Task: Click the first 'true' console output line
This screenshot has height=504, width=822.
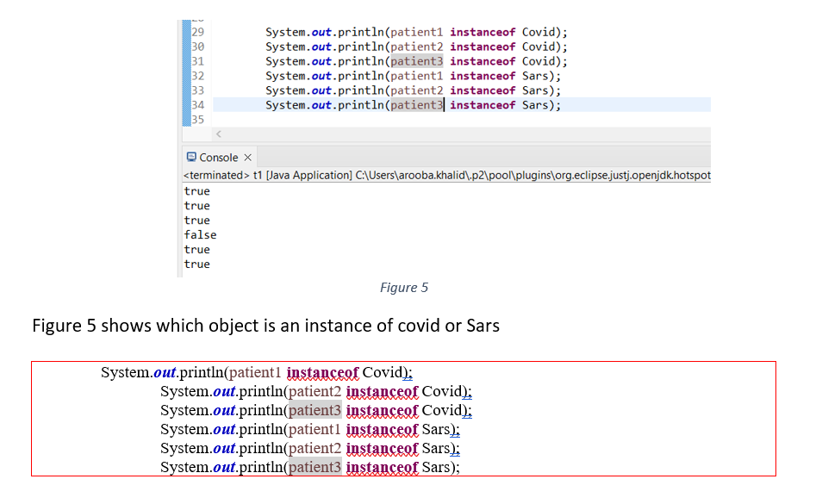Action: tap(197, 191)
